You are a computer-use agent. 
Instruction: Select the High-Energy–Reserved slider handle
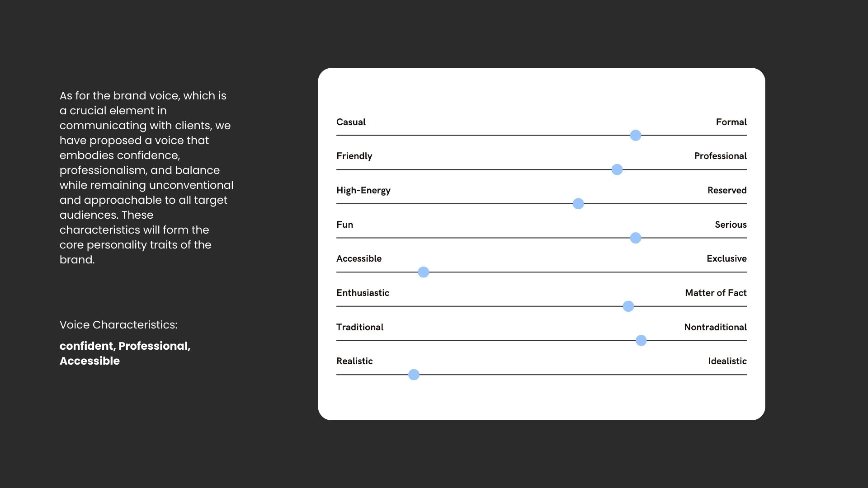pos(578,204)
